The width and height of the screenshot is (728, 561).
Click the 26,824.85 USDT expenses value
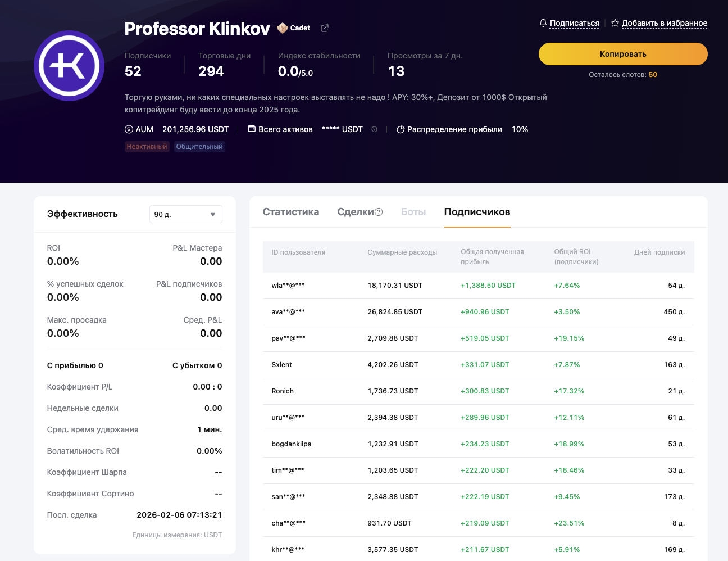click(395, 312)
